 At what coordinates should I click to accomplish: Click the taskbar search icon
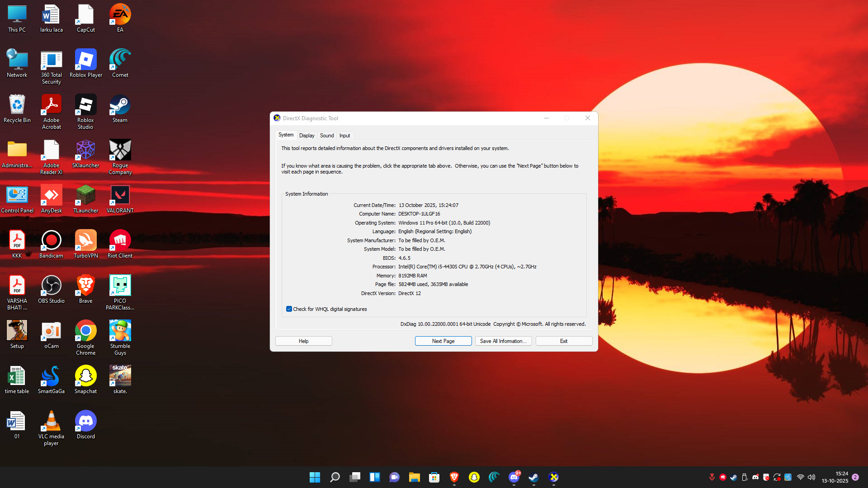(335, 477)
